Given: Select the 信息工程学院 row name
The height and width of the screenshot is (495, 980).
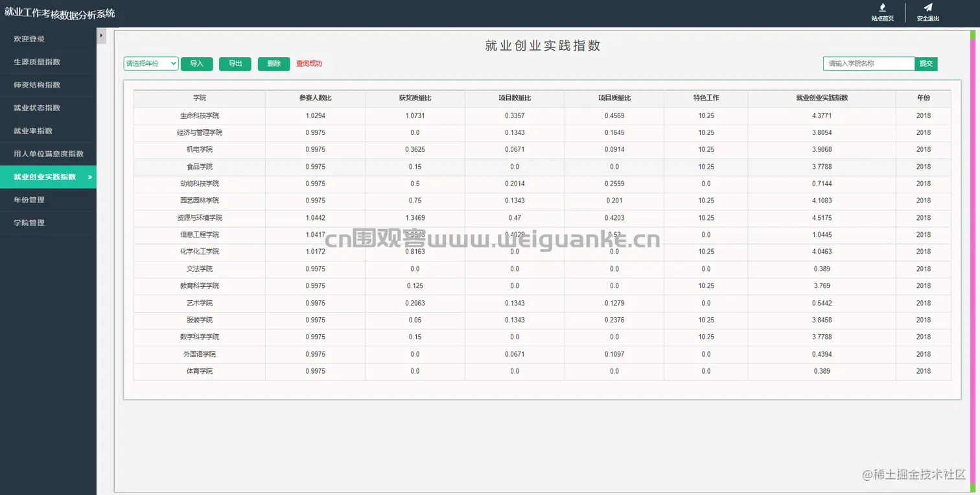Looking at the screenshot, I should tap(200, 235).
